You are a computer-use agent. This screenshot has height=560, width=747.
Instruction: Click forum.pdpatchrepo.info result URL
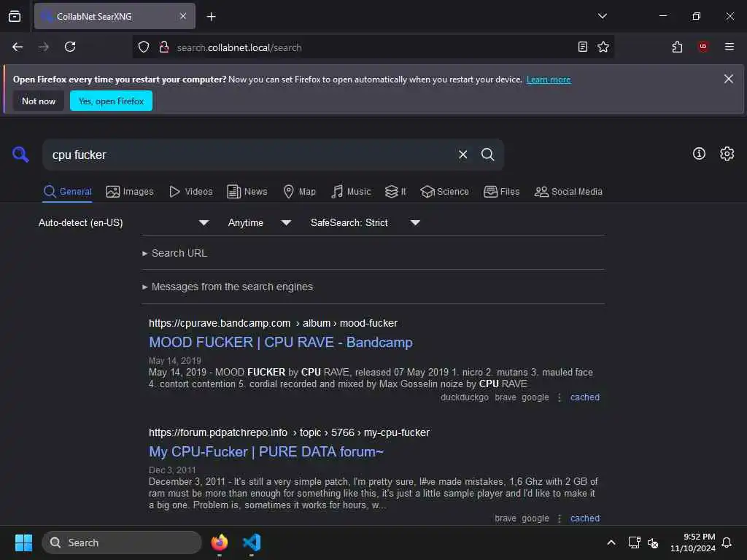tap(289, 433)
